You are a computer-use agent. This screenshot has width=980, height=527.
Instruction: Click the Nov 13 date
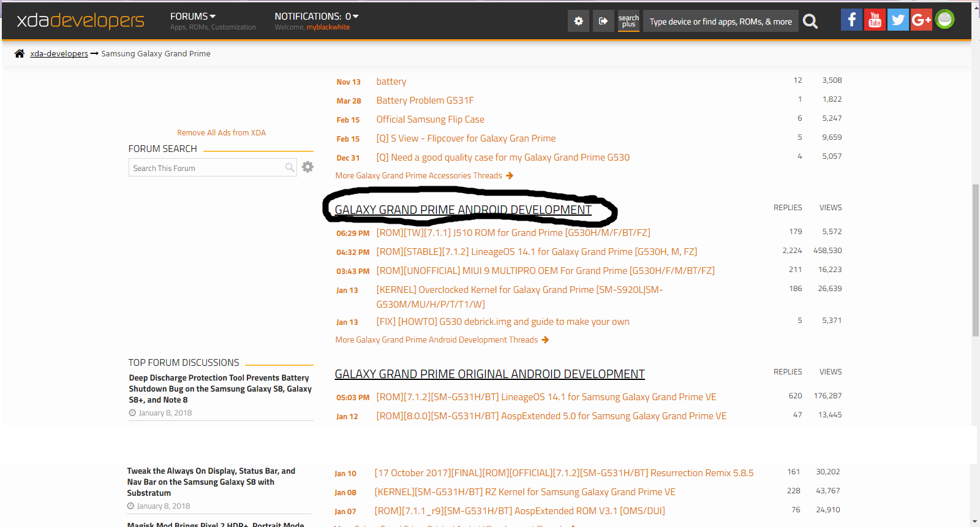[349, 82]
